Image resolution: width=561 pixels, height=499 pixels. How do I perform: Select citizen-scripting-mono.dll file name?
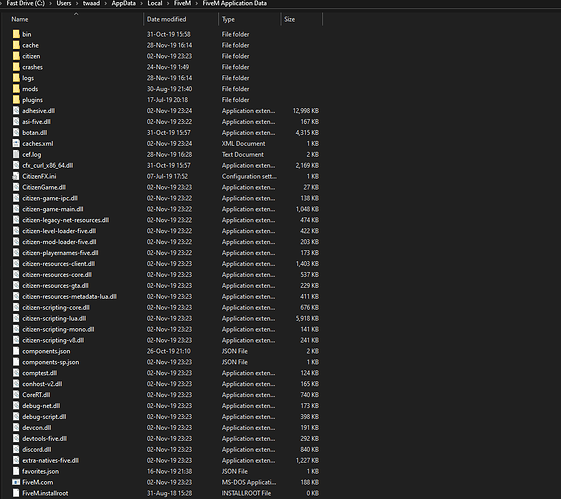tap(58, 329)
